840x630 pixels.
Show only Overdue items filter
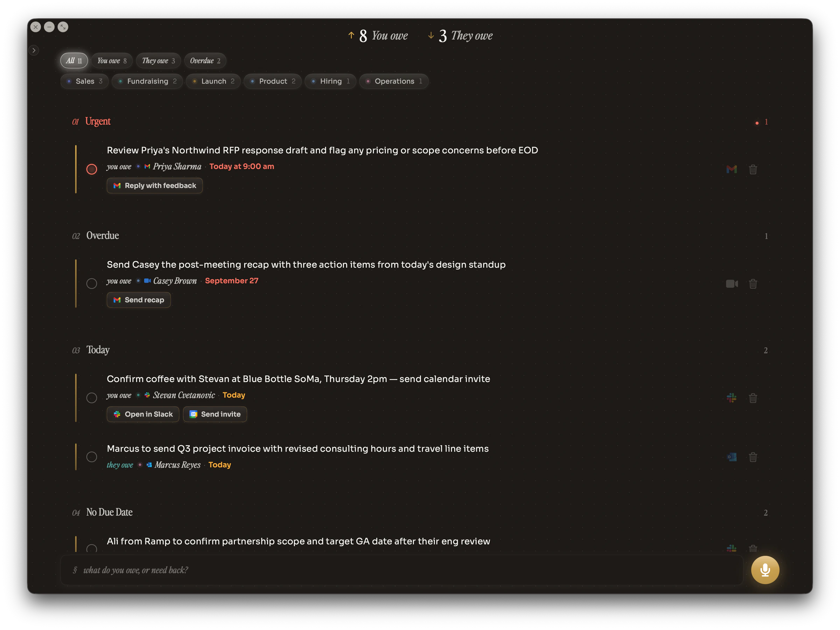click(x=205, y=61)
